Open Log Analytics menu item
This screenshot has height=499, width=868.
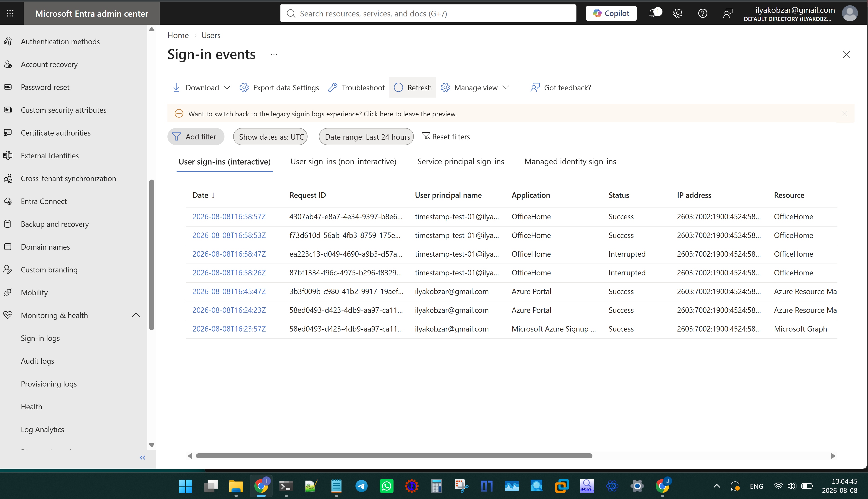pyautogui.click(x=42, y=429)
